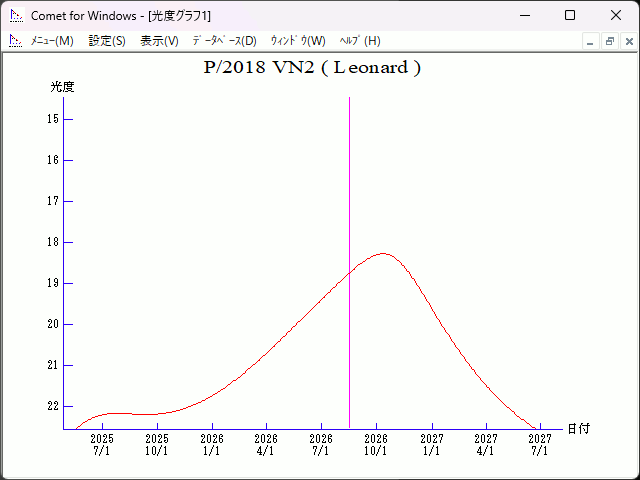The image size is (640, 480).
Task: Click the graph document icon in menu bar
Action: pyautogui.click(x=15, y=41)
